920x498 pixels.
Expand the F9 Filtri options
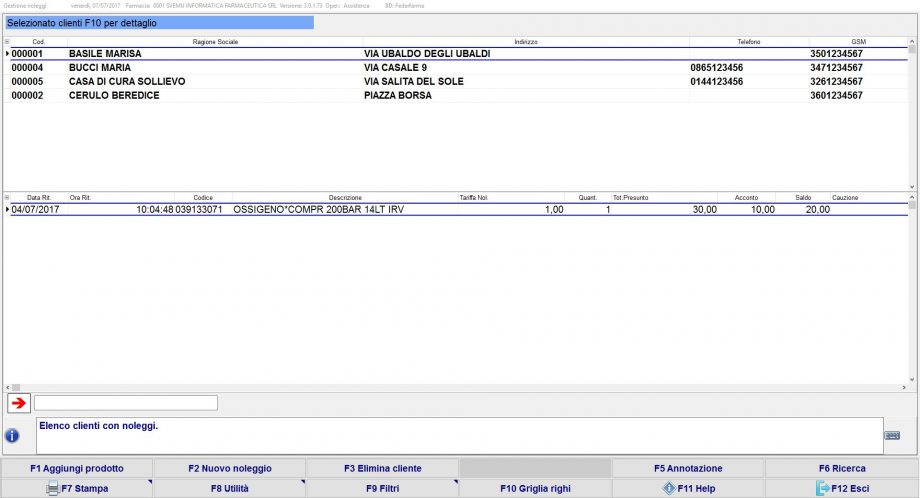pos(383,489)
